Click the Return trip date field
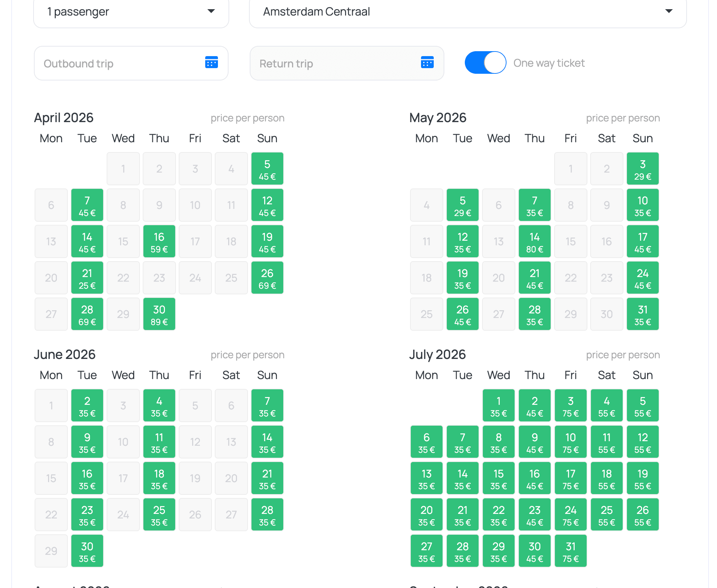 click(x=336, y=64)
